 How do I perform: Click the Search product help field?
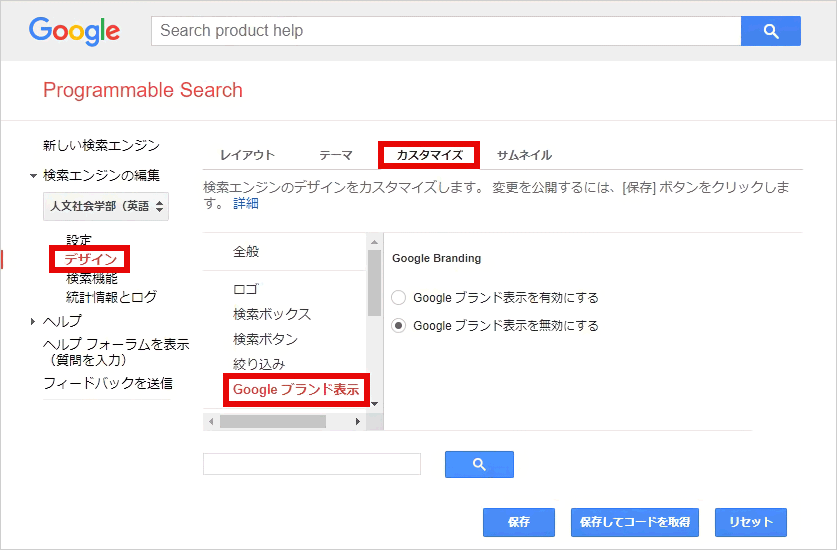pyautogui.click(x=446, y=31)
